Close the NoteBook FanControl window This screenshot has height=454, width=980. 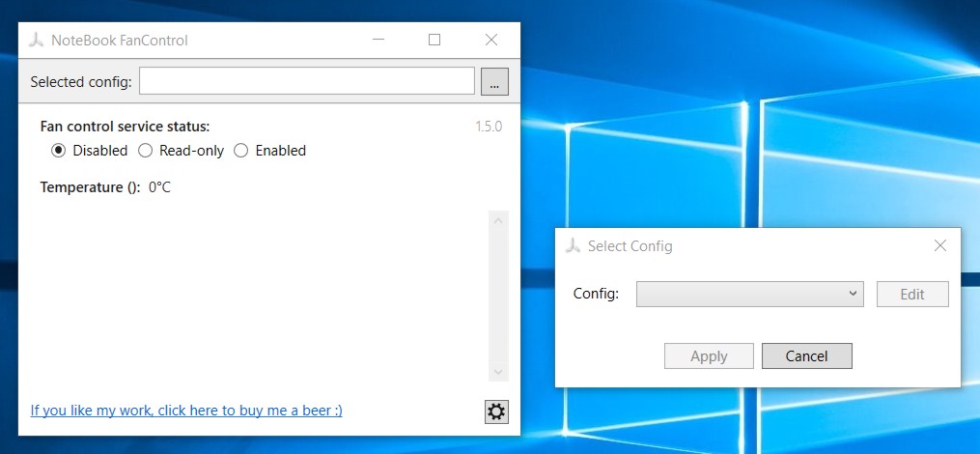(x=491, y=40)
